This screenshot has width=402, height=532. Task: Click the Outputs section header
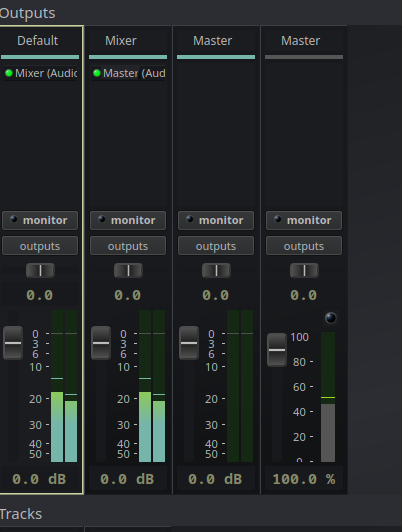[x=27, y=13]
